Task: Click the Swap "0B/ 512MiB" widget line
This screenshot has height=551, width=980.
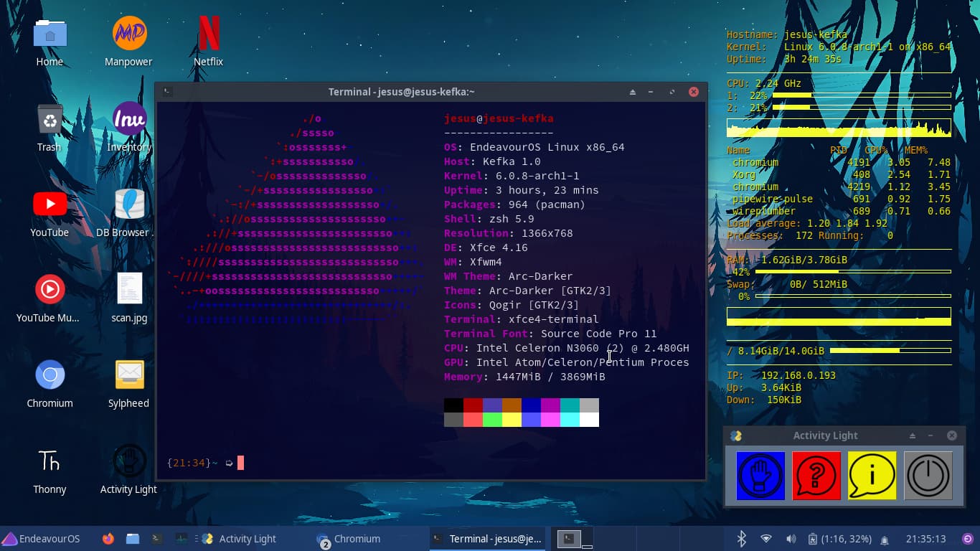Action: [787, 284]
